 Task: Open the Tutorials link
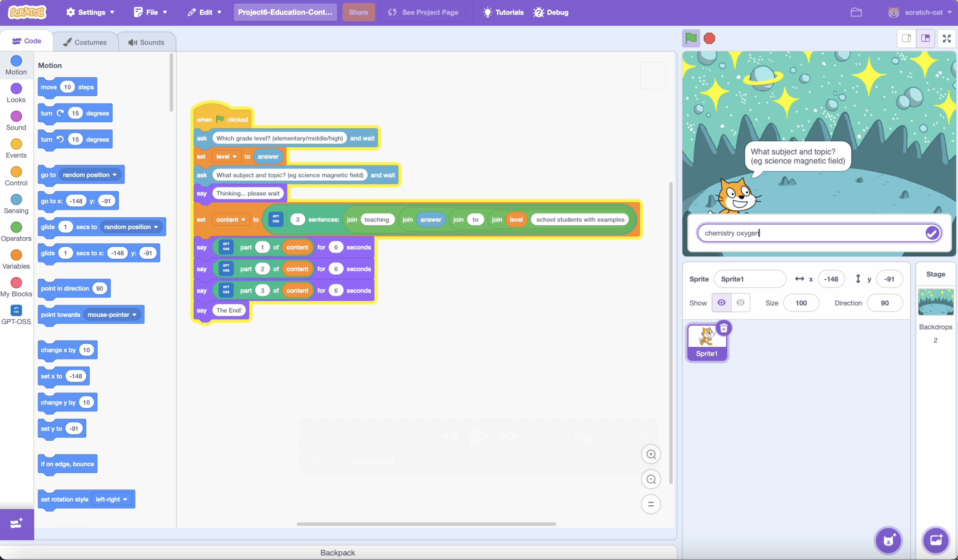coord(503,12)
